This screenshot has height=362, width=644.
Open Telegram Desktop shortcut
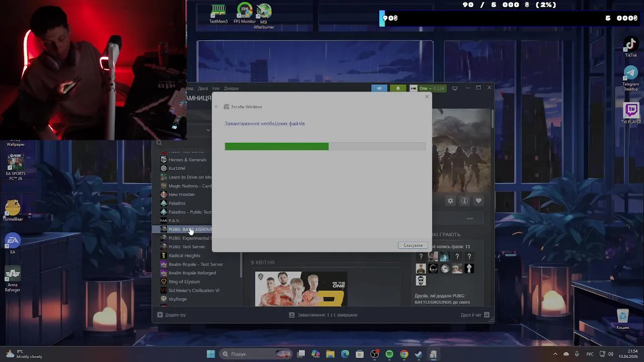pos(631,78)
